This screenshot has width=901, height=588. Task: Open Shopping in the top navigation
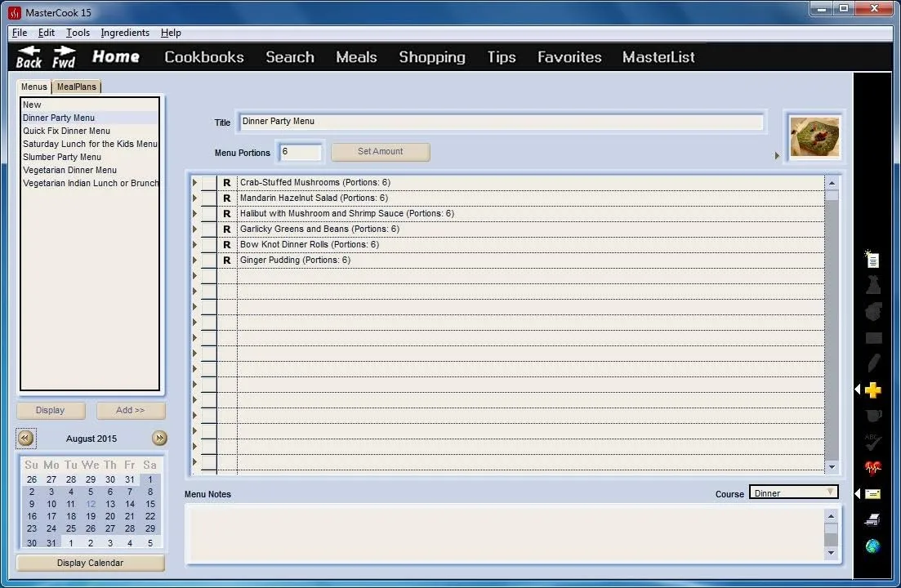431,57
